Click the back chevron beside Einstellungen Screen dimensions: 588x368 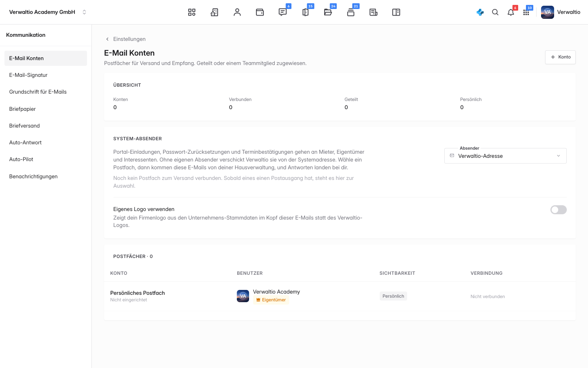coord(107,39)
